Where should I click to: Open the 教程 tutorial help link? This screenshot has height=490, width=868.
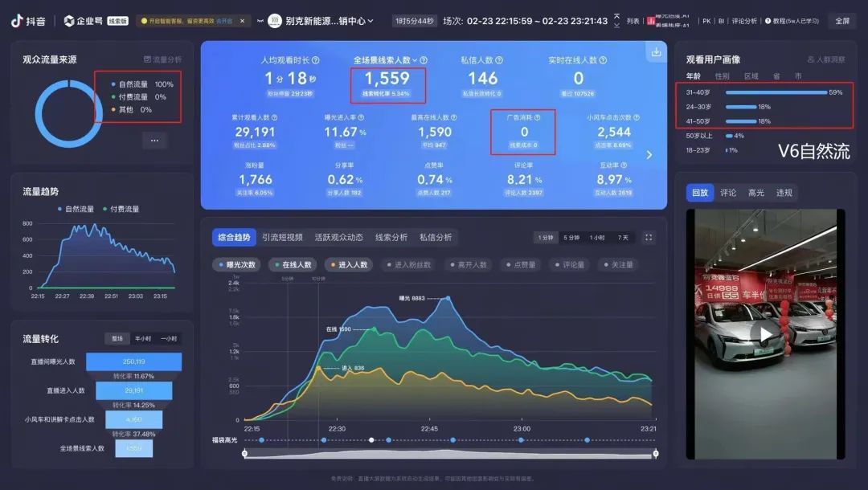(x=792, y=21)
